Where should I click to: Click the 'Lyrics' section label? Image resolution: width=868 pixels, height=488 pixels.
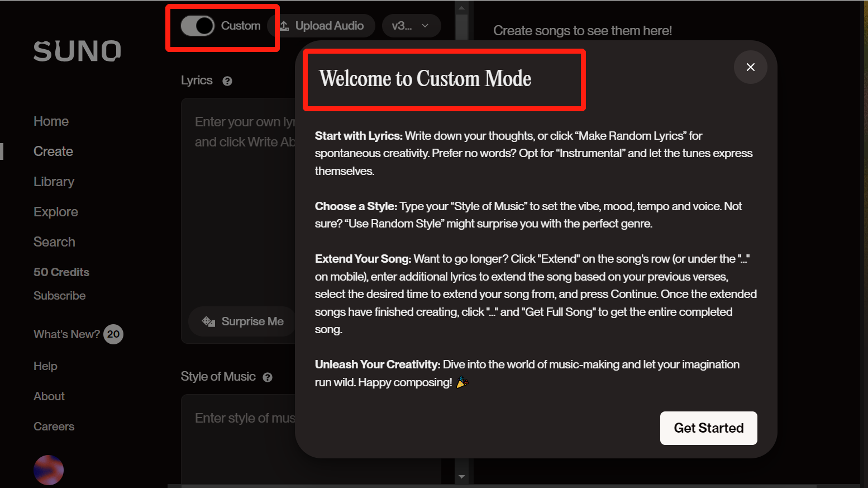pyautogui.click(x=197, y=80)
